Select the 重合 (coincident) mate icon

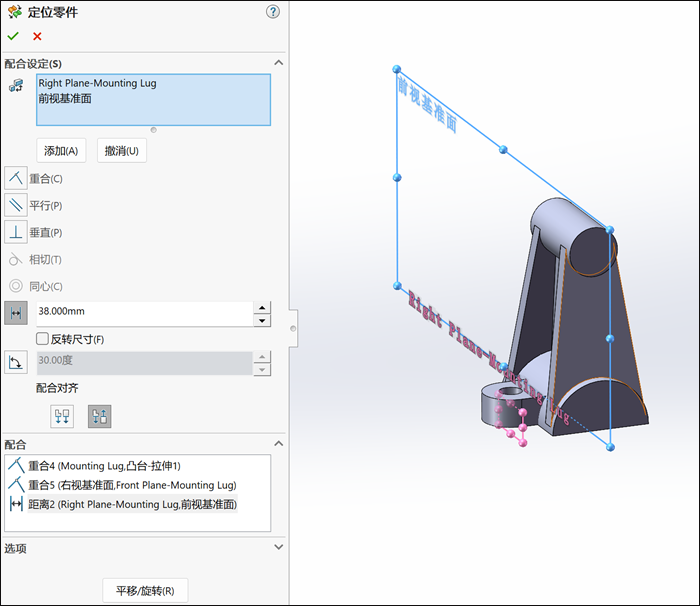[x=16, y=179]
